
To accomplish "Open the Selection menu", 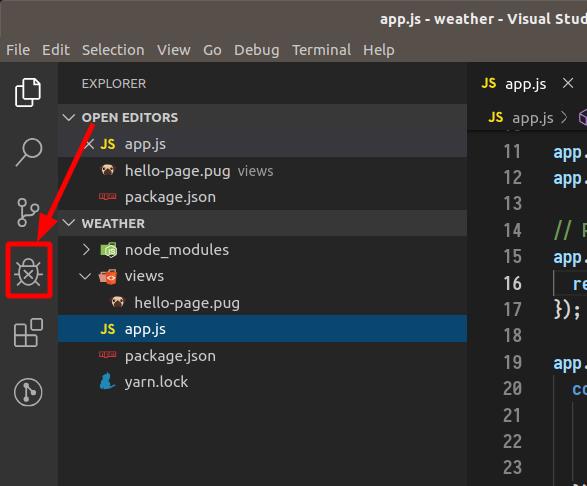I will coord(113,50).
